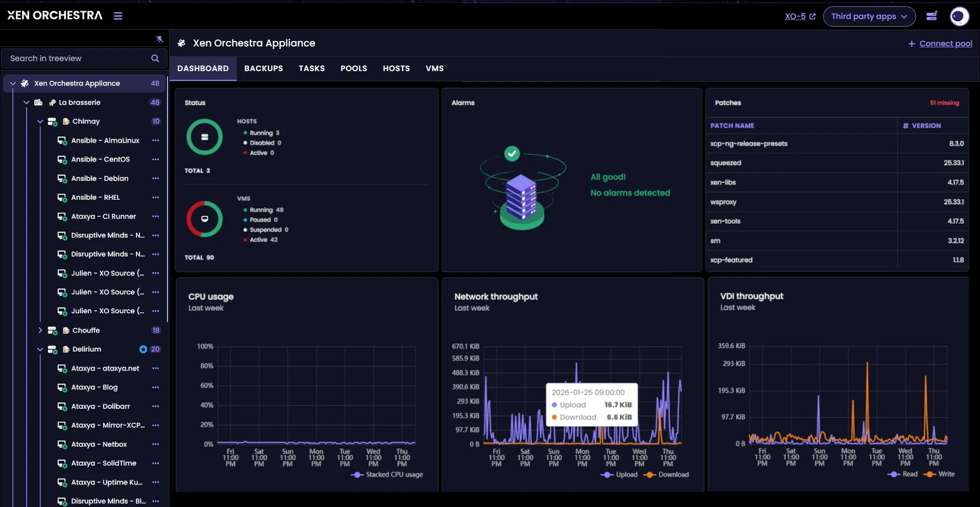Image resolution: width=980 pixels, height=507 pixels.
Task: Click the VM icon of Ansible - AlmaLinux
Action: [x=62, y=141]
